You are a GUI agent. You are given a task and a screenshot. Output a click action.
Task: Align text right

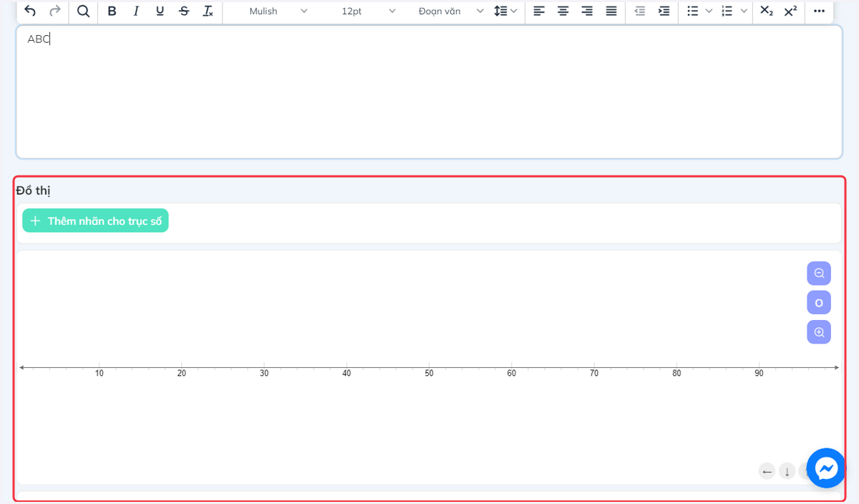(587, 11)
